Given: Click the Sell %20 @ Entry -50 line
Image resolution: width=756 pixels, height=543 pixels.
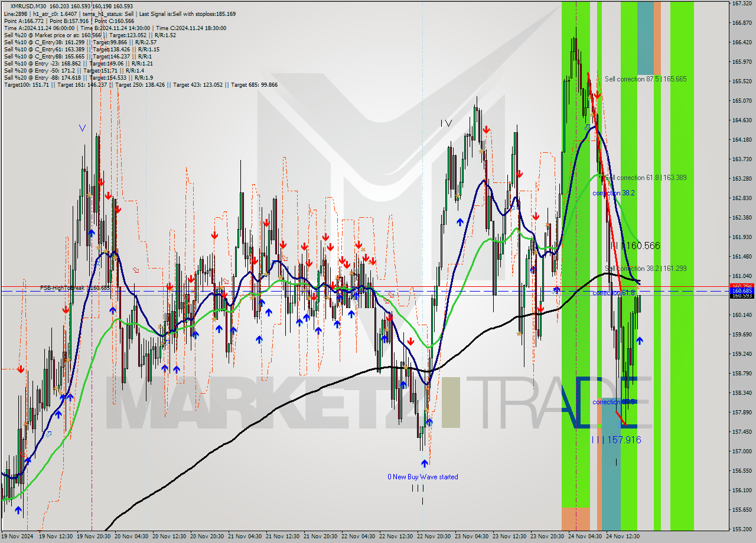Looking at the screenshot, I should click(x=74, y=71).
